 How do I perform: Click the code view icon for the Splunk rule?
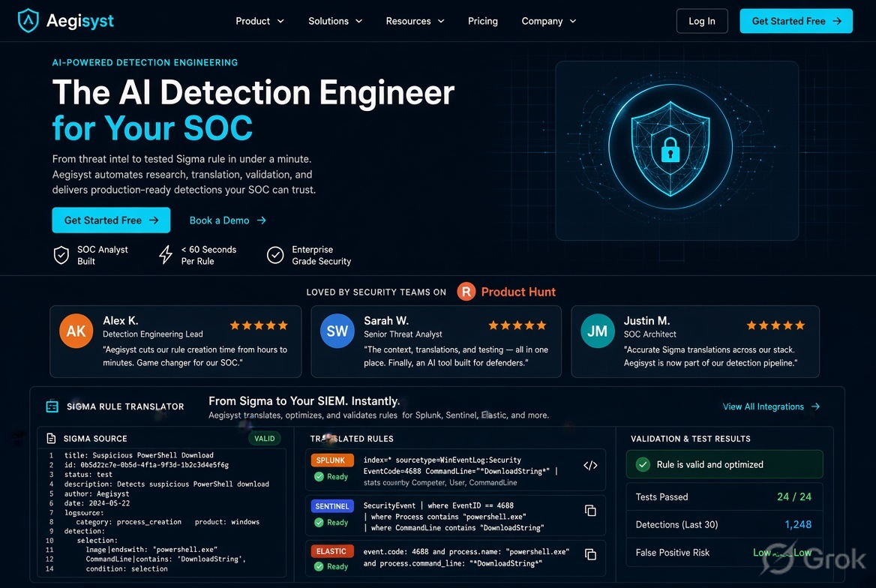590,465
